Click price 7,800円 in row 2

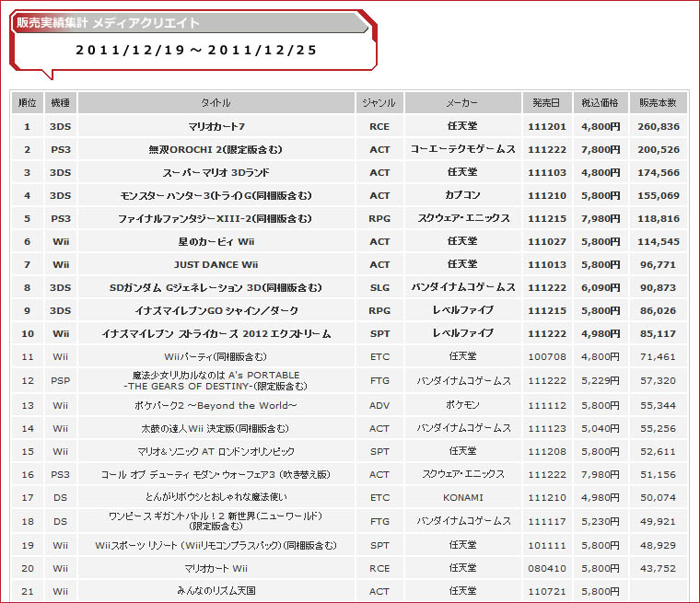tap(601, 149)
